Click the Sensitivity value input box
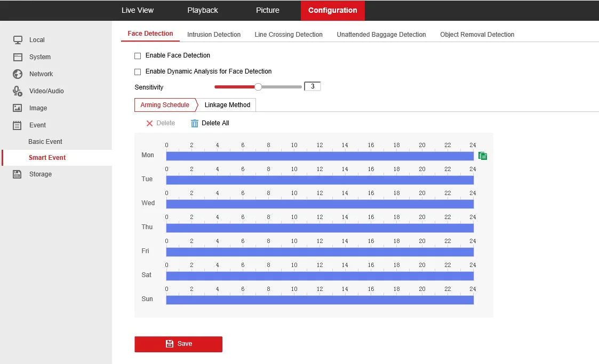Screen dimensions: 599x364 [312, 86]
